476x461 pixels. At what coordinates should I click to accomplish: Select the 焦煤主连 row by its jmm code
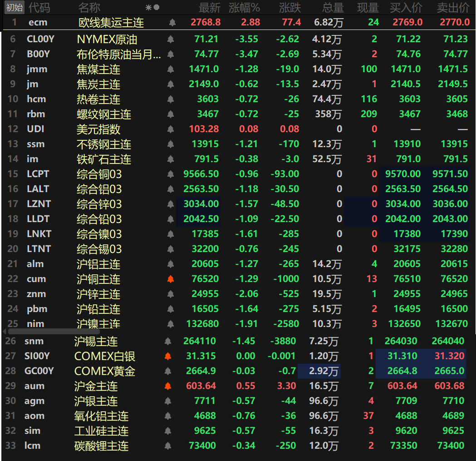(37, 69)
